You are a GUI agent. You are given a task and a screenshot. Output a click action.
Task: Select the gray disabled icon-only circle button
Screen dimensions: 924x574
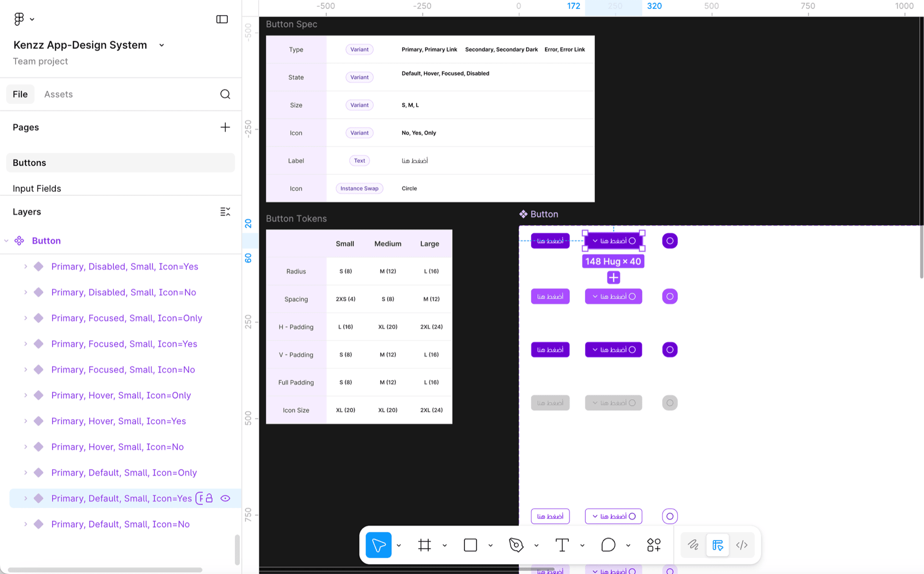[x=670, y=403]
